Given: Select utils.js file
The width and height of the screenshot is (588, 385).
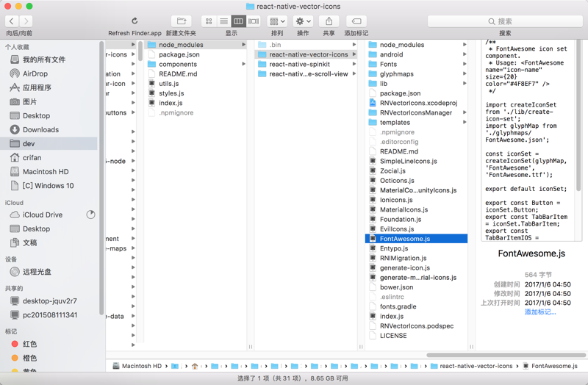Looking at the screenshot, I should pyautogui.click(x=196, y=84).
